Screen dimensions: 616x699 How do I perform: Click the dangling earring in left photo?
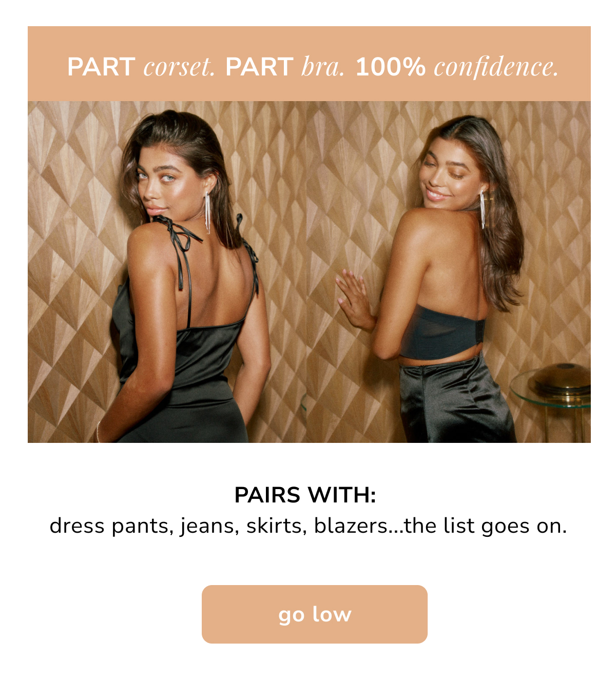click(207, 211)
